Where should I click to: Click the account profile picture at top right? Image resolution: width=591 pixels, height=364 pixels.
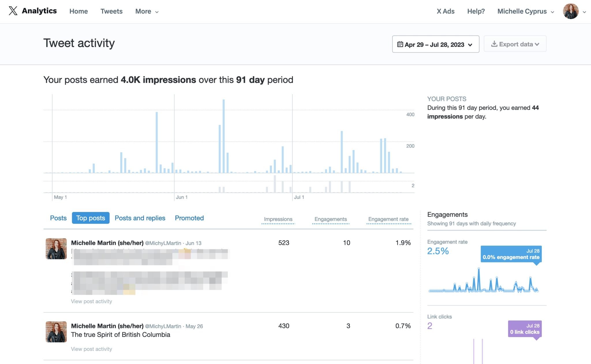570,11
